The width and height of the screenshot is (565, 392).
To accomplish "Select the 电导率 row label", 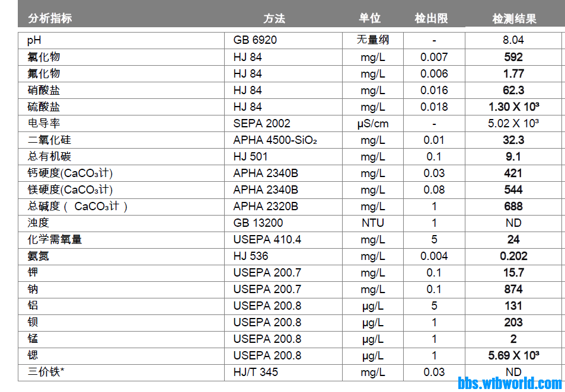I will [44, 124].
